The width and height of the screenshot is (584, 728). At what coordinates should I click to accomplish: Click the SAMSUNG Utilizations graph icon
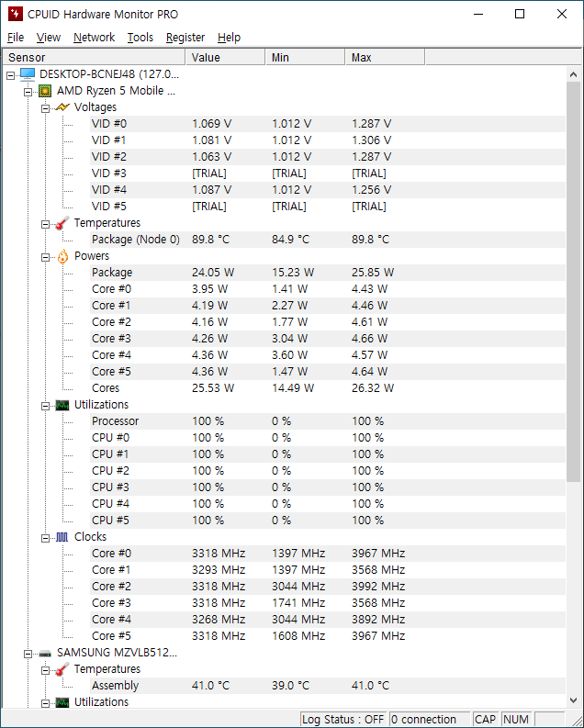62,702
